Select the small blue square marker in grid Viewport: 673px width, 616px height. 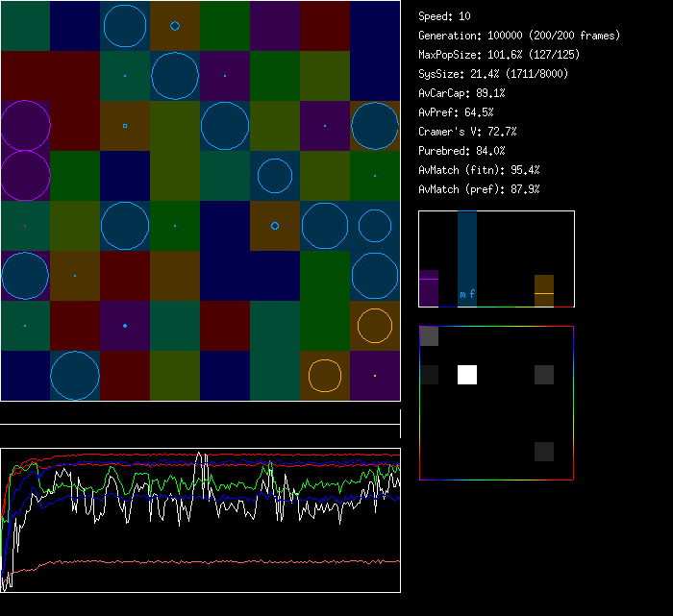coord(125,126)
